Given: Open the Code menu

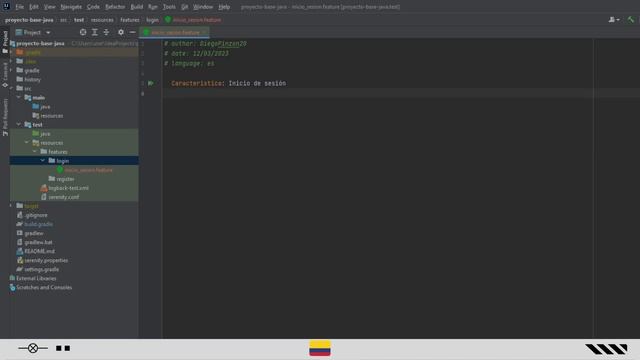Looking at the screenshot, I should [93, 7].
